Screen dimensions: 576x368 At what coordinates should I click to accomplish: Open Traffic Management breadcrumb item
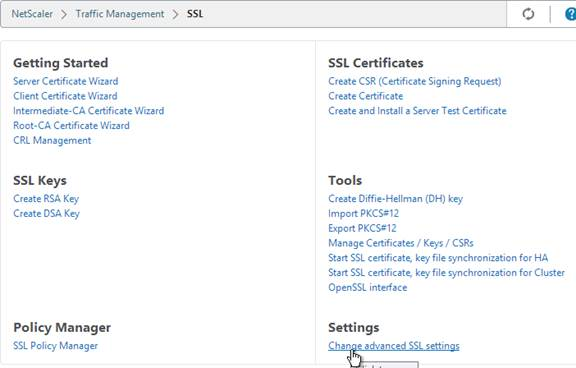[x=120, y=14]
